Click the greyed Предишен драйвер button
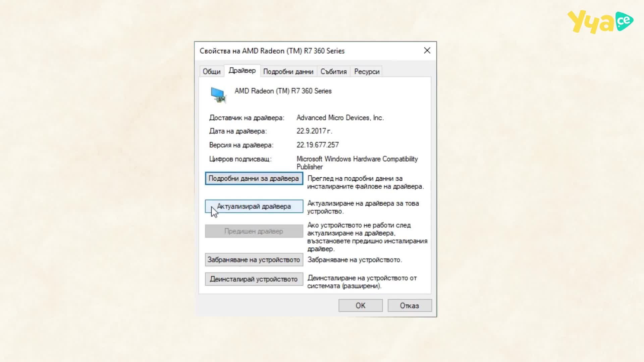Screen dimensions: 644x362 (x=254, y=231)
